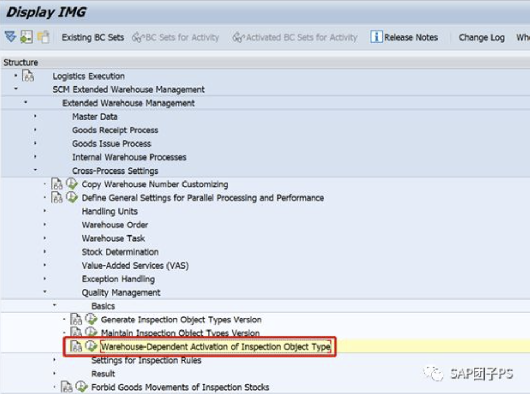This screenshot has height=394, width=532.
Task: Click the Expand All blue arrows toolbar icon
Action: (x=11, y=37)
